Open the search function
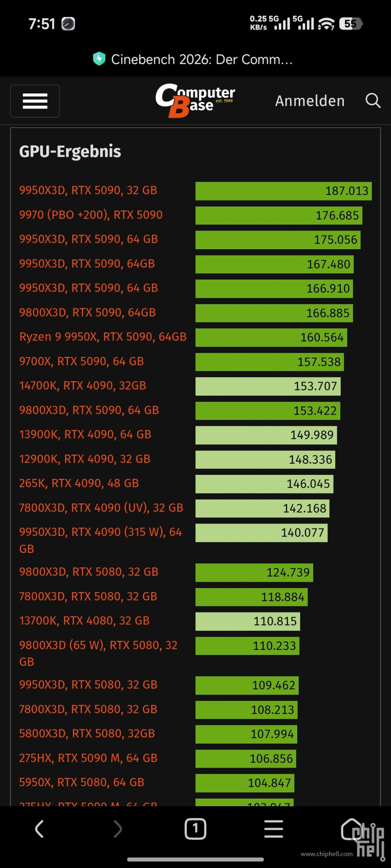391x868 pixels. (x=373, y=100)
